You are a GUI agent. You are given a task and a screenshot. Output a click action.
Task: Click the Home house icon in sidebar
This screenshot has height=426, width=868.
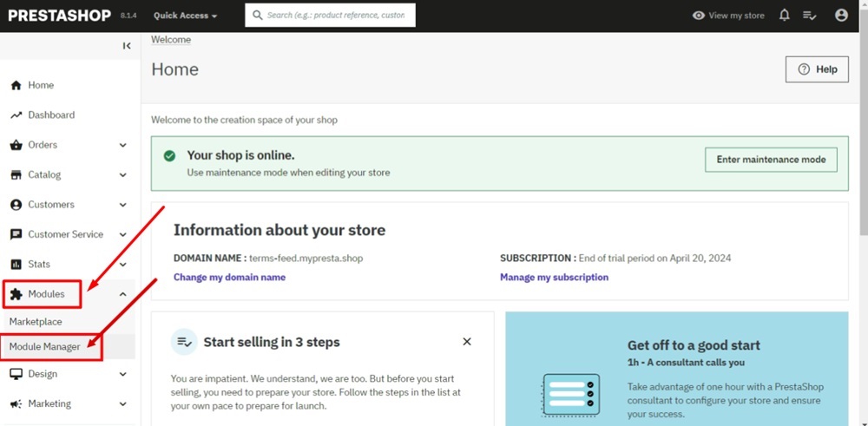pyautogui.click(x=16, y=85)
